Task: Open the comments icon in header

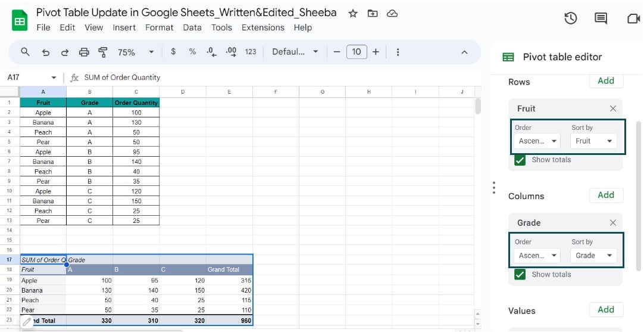Action: (601, 18)
